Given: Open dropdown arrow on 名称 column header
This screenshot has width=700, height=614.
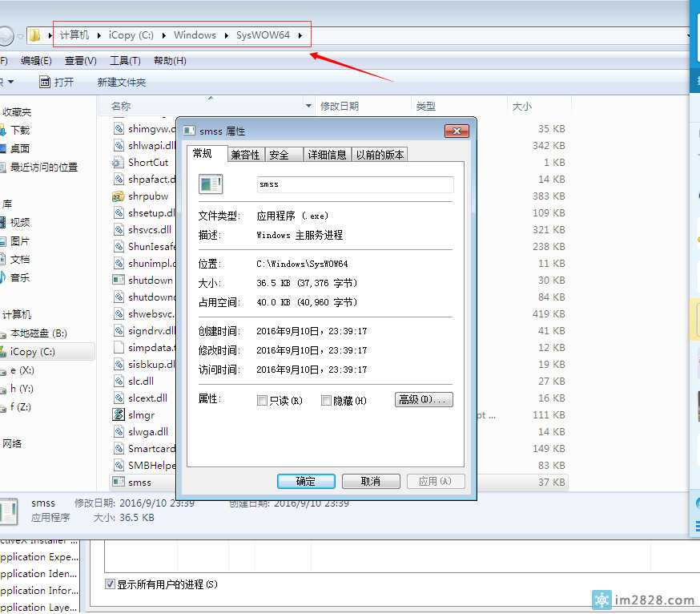Looking at the screenshot, I should point(309,107).
